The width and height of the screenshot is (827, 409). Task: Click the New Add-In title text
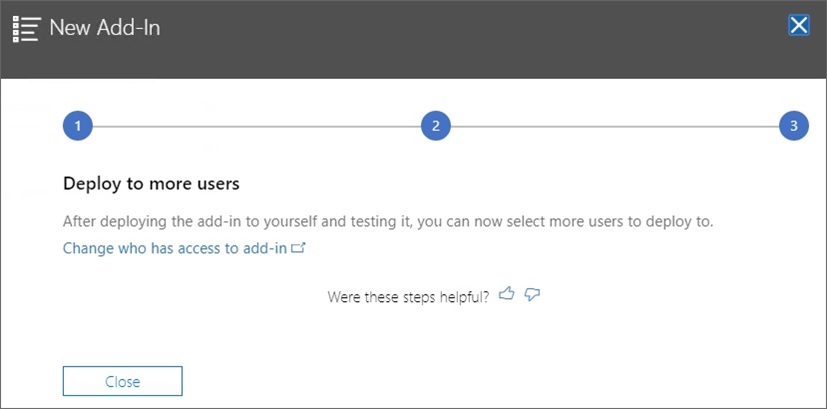pyautogui.click(x=104, y=28)
